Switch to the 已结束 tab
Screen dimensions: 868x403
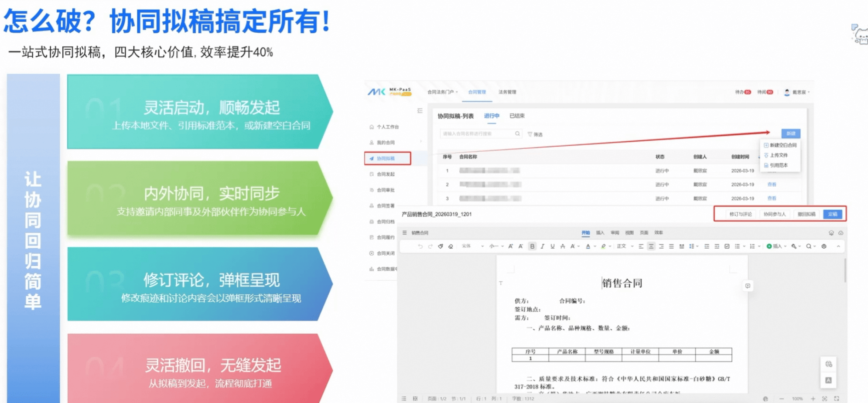(517, 116)
